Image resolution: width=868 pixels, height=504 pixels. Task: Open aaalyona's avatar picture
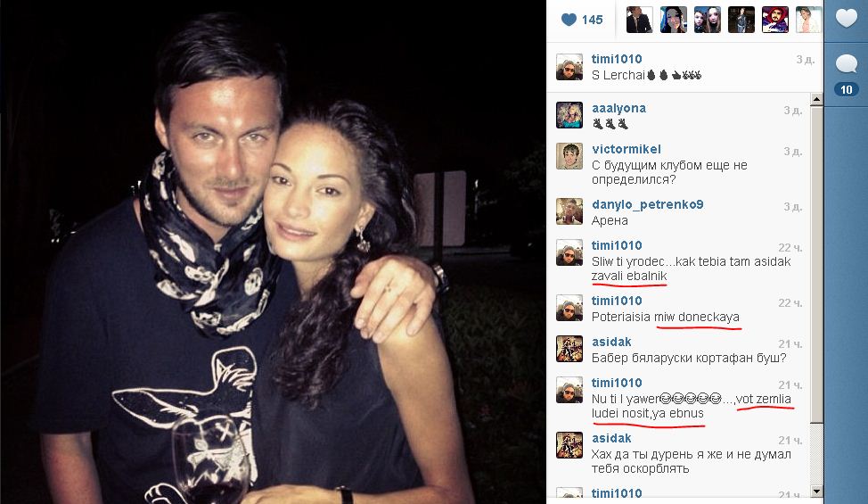pos(569,115)
